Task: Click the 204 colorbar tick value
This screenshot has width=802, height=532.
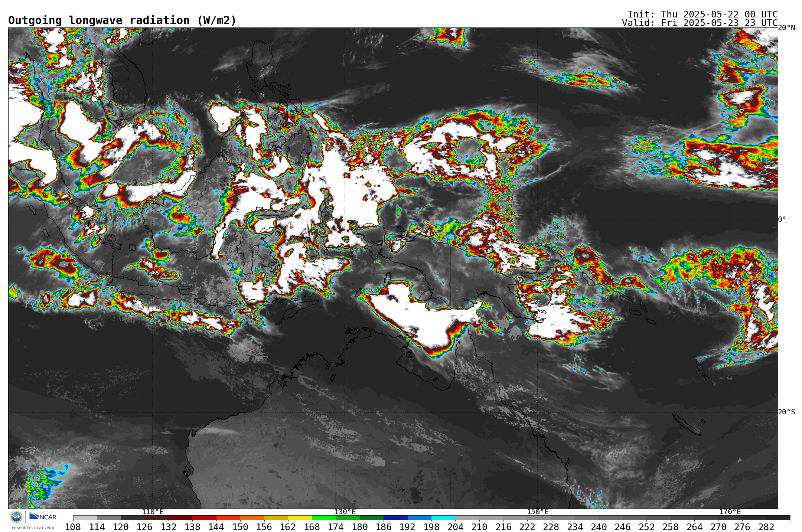Action: tap(456, 527)
